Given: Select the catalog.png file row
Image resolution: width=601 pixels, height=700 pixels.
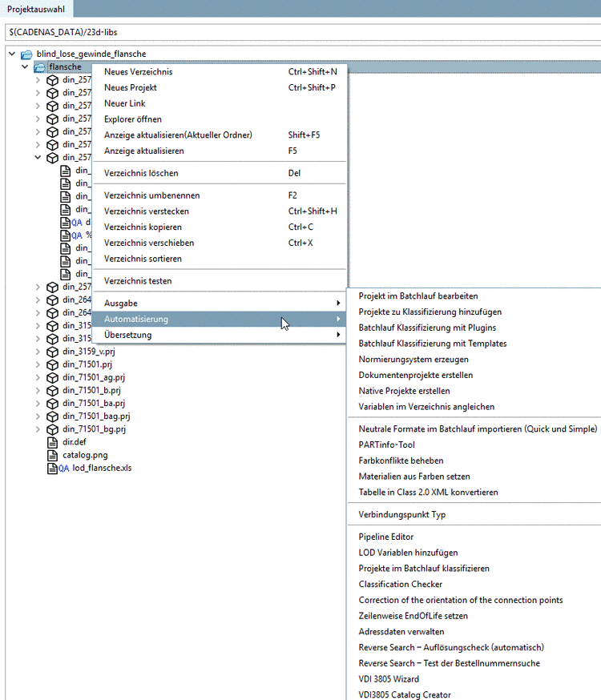Looking at the screenshot, I should (85, 456).
